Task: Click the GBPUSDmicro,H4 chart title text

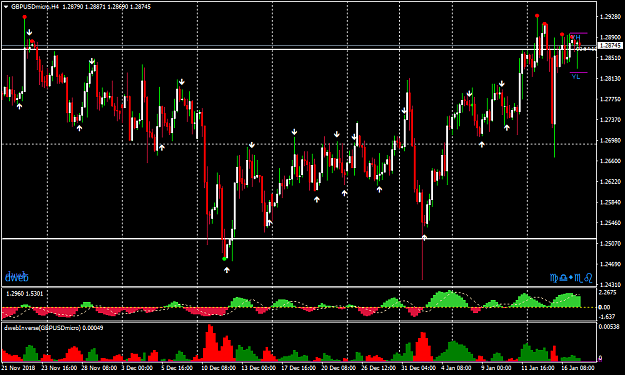Action: [35, 7]
